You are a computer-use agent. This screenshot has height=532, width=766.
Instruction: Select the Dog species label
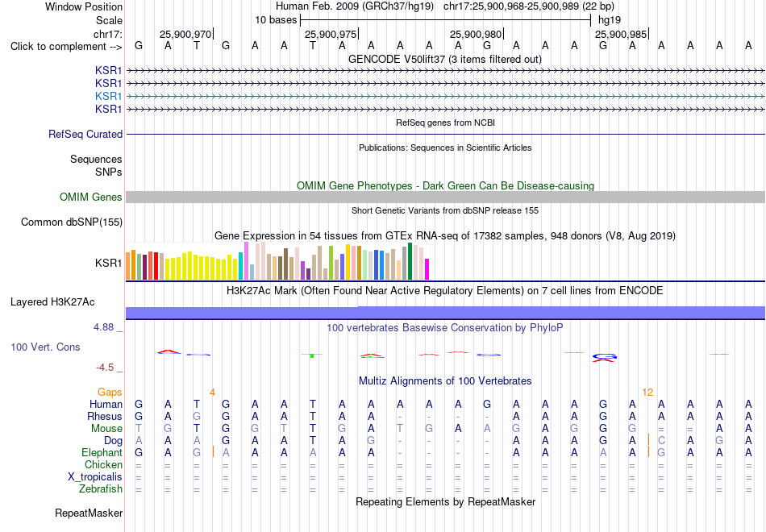(114, 441)
